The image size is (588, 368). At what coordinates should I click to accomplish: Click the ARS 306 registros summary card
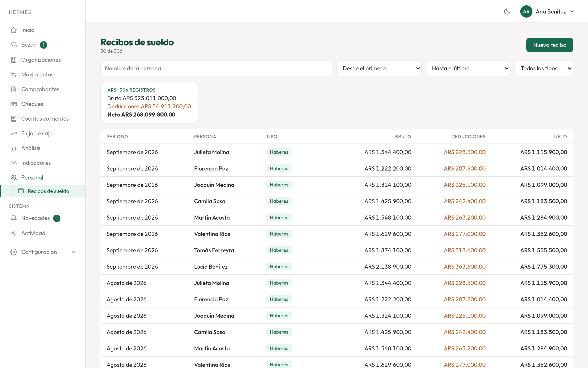149,102
